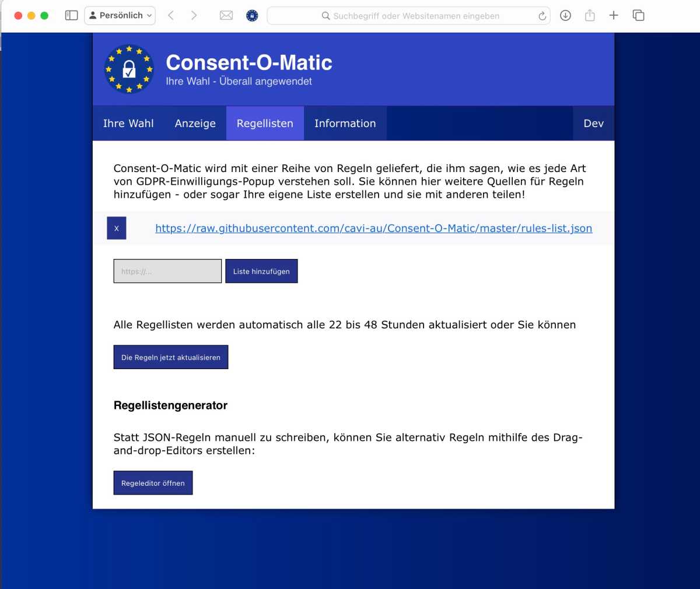Open a new tab with plus icon
This screenshot has height=589, width=700.
click(614, 16)
